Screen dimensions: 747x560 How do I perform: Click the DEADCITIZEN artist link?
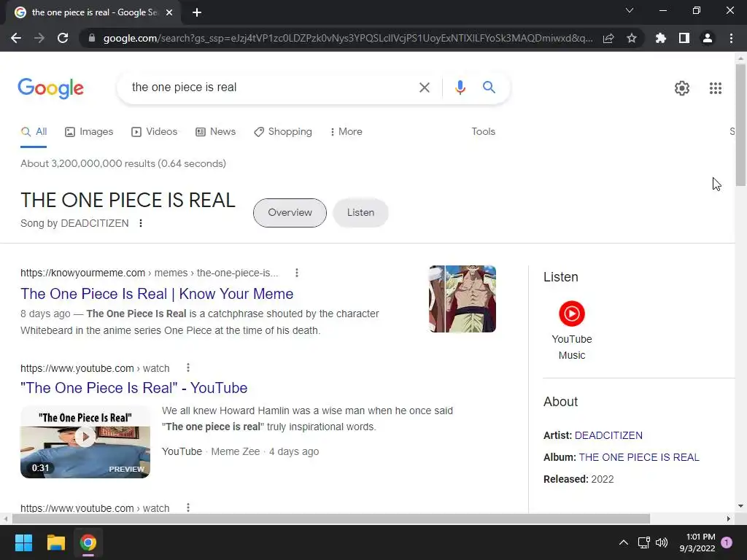click(608, 436)
